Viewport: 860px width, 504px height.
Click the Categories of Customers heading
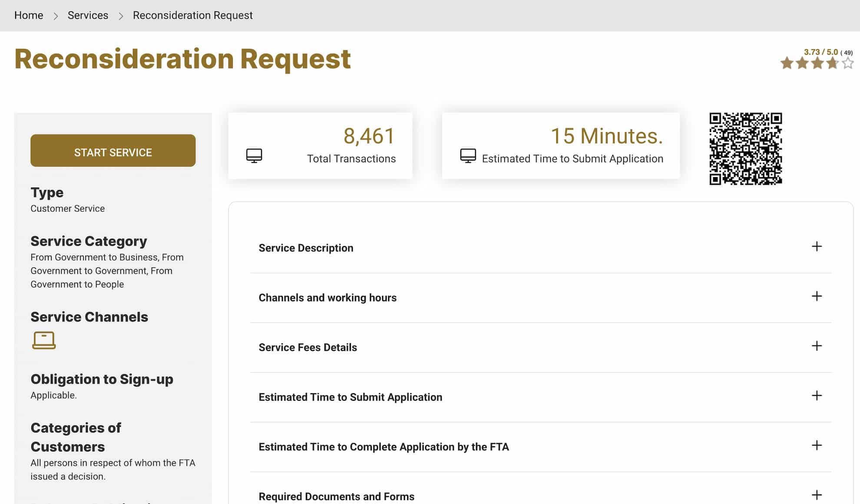[76, 437]
